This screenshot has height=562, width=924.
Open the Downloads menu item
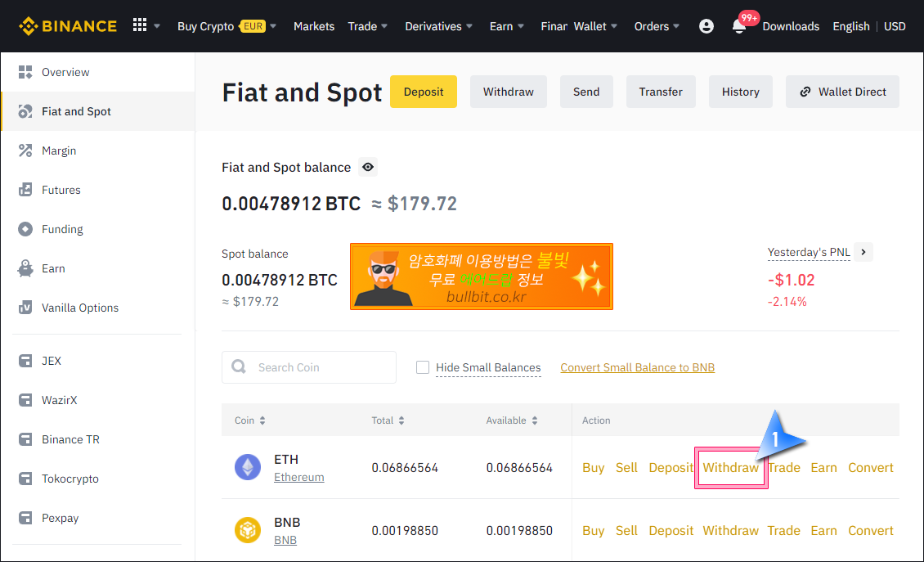[x=791, y=26]
